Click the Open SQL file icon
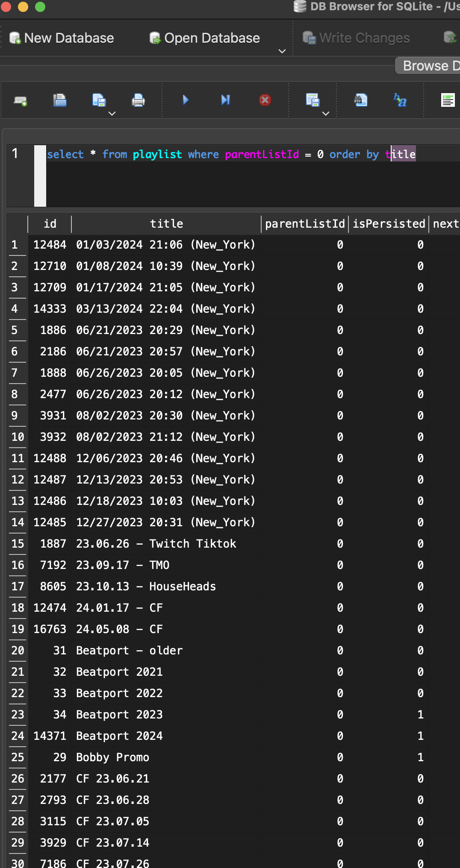 click(x=60, y=100)
